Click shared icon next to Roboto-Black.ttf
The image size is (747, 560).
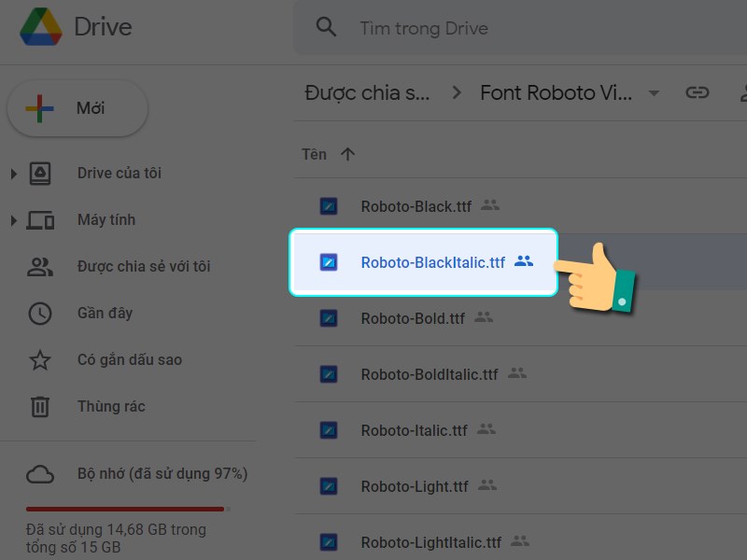pyautogui.click(x=489, y=205)
